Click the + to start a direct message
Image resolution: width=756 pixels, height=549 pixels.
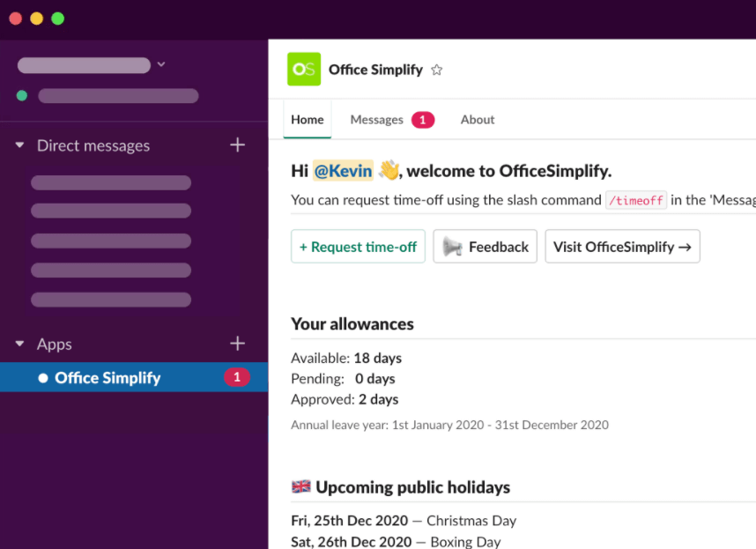coord(237,145)
